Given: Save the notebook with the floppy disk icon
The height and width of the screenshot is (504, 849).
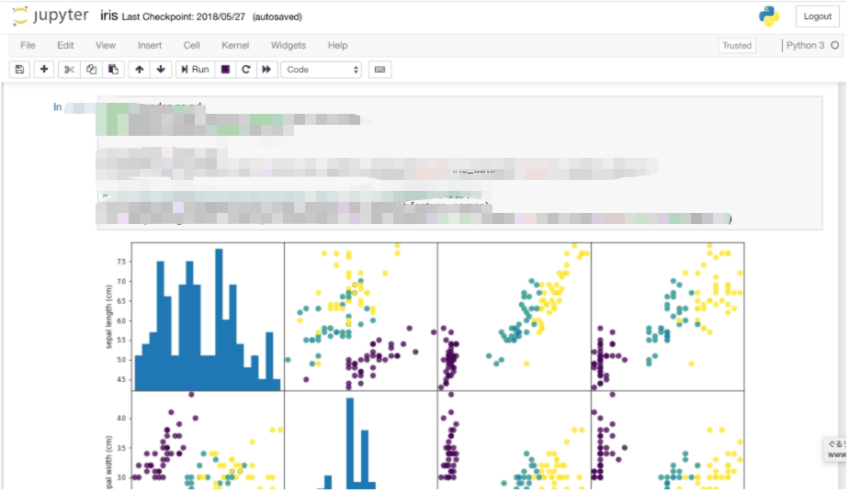Looking at the screenshot, I should coord(19,70).
